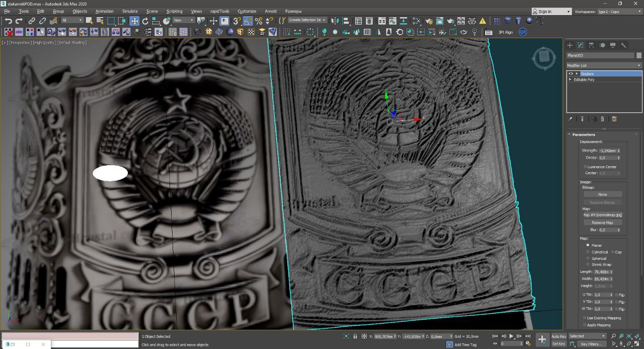Check Flip for U Tile
The image size is (644, 349).
[616, 295]
